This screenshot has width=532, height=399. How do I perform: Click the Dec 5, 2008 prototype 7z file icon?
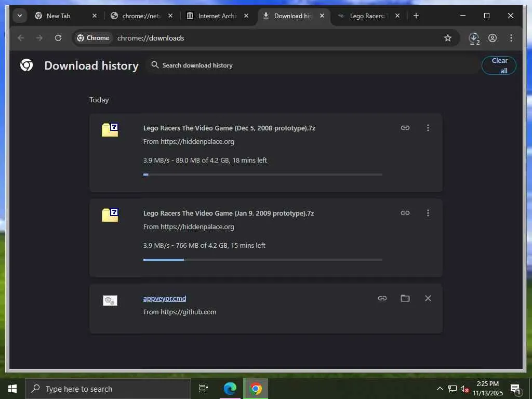(x=110, y=130)
